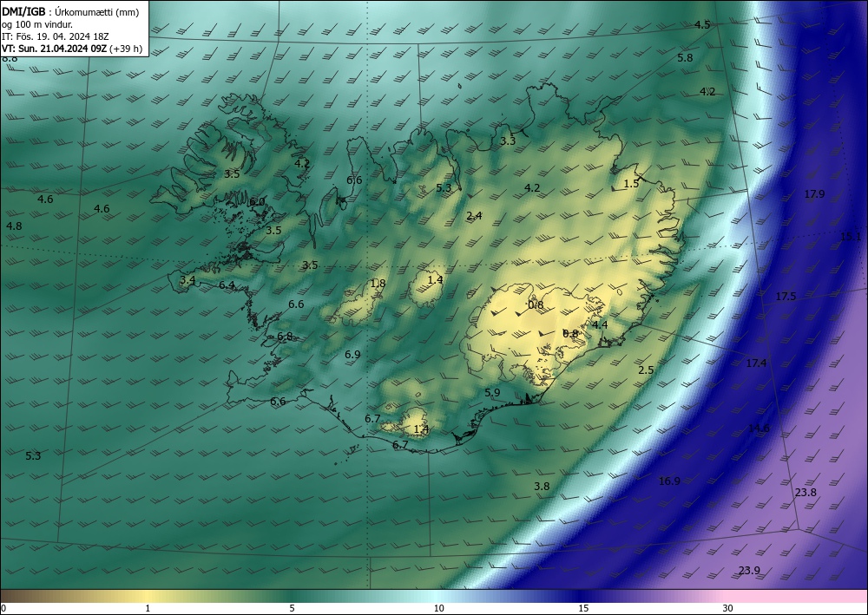Click the 15.1 value near the edge
The height and width of the screenshot is (615, 868).
[851, 237]
